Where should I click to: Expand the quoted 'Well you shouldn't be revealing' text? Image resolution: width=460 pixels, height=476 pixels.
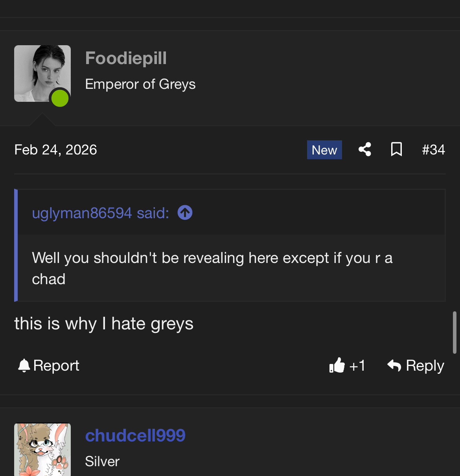tap(212, 268)
